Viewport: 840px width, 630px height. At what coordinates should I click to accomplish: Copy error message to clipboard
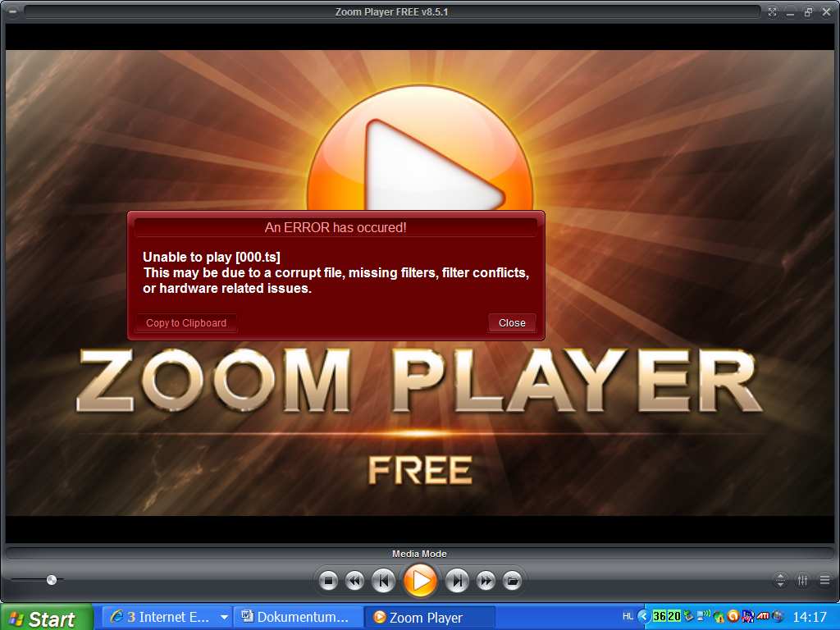point(186,323)
